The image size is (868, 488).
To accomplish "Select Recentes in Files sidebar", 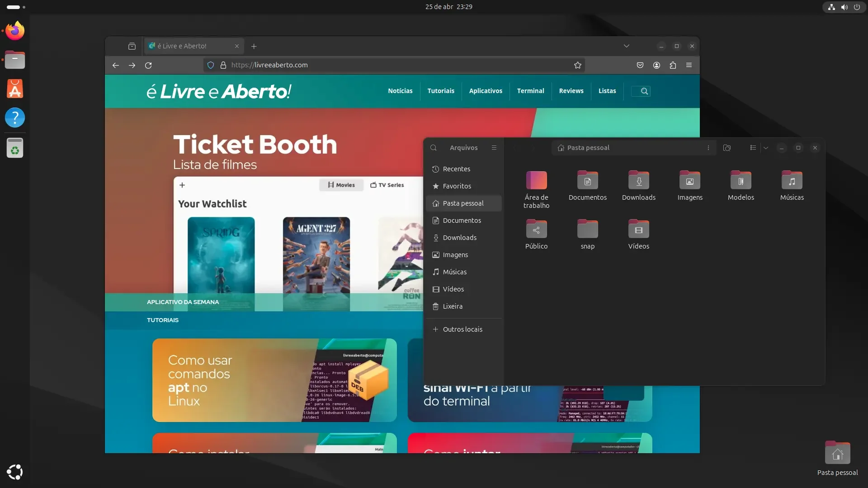I will [x=464, y=169].
